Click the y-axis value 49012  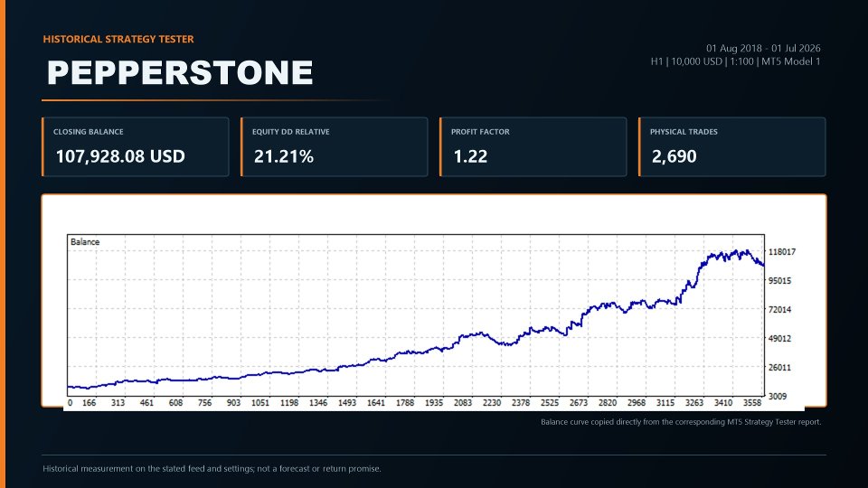[x=779, y=338]
